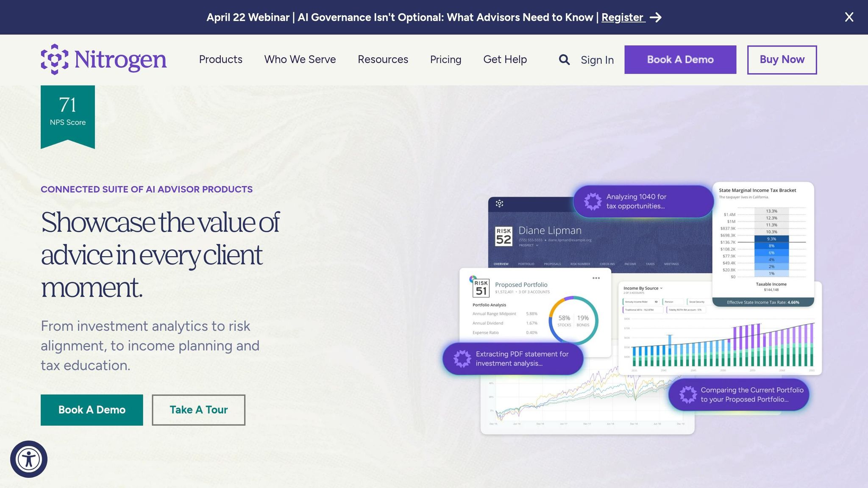Click the Nitrogen logo
The image size is (868, 488).
104,60
